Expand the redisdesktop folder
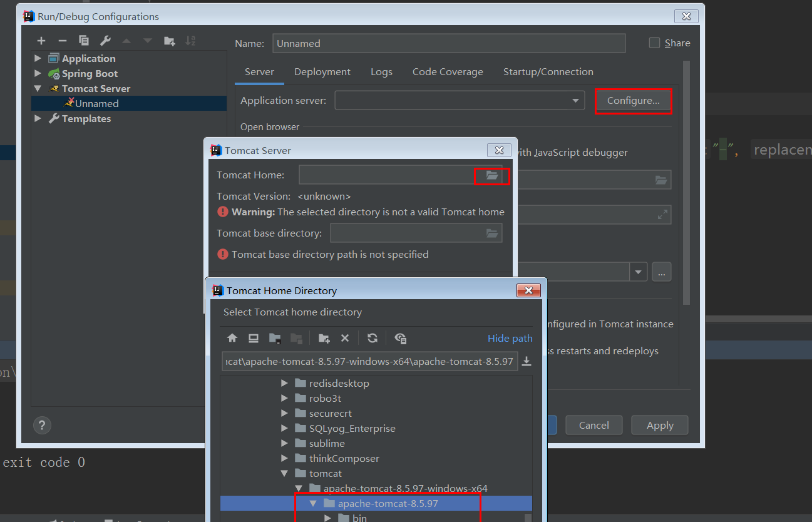 285,383
